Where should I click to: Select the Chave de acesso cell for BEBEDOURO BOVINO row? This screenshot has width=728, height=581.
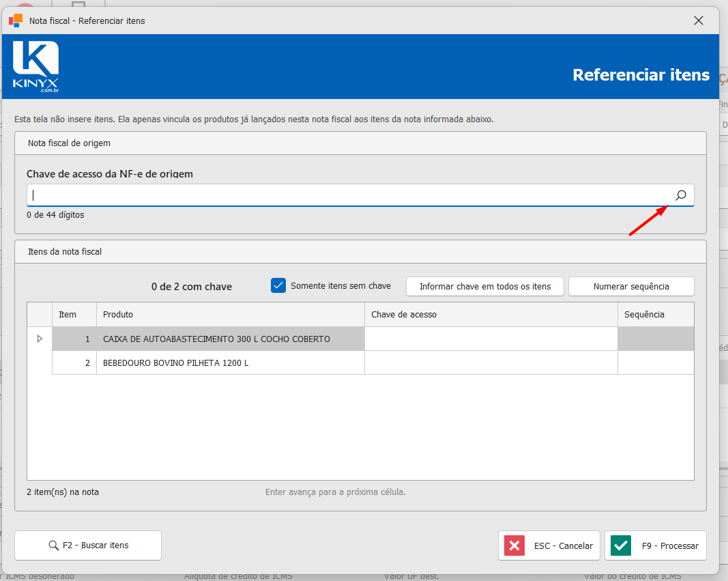[x=491, y=363]
